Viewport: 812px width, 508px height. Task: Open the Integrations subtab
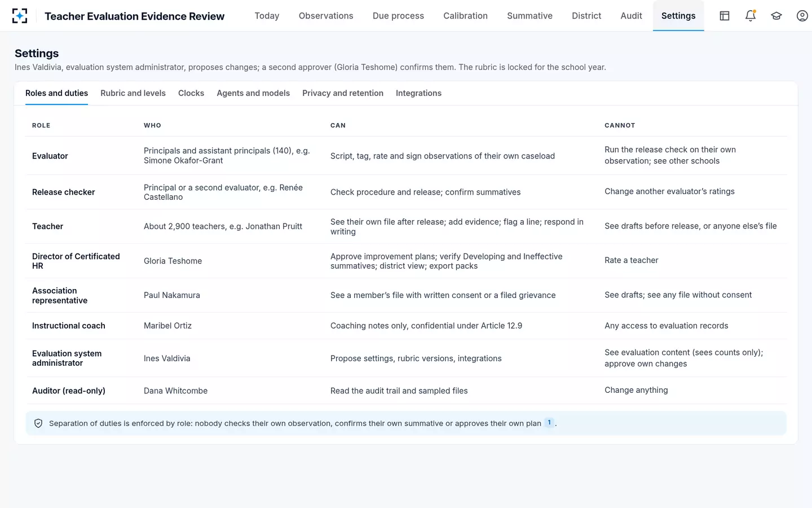418,93
